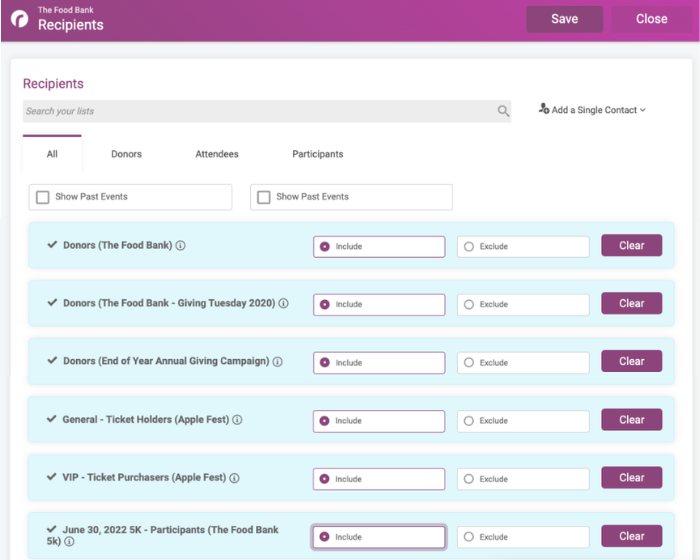Clear the VIP Ticket Purchasers selection
700x560 pixels.
pos(631,478)
